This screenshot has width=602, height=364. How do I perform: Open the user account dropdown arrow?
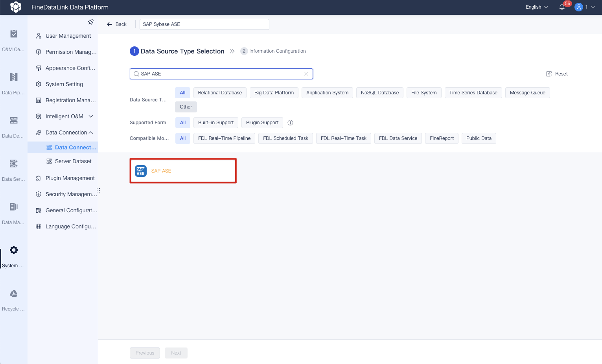point(593,7)
